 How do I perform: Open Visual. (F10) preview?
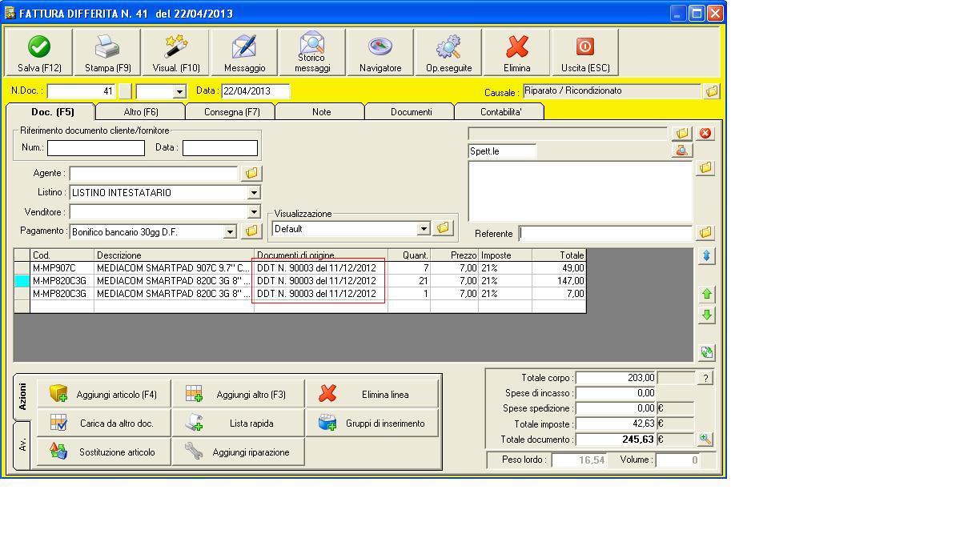point(176,53)
